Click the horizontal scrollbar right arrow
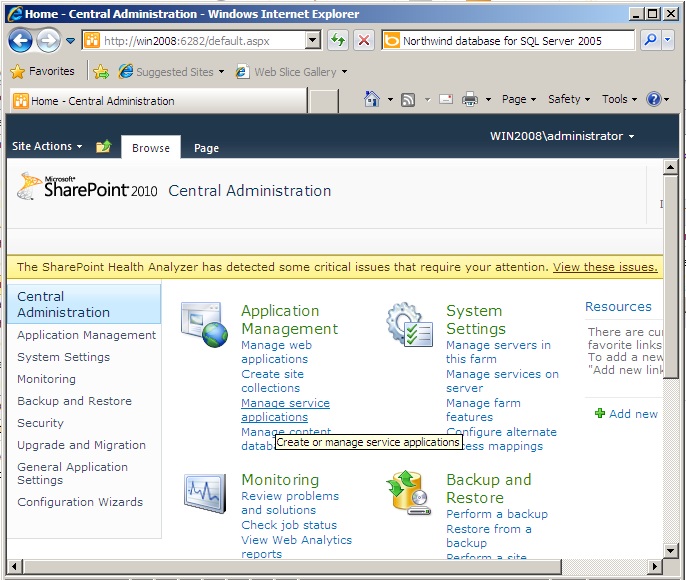The image size is (686, 580). pyautogui.click(x=654, y=566)
